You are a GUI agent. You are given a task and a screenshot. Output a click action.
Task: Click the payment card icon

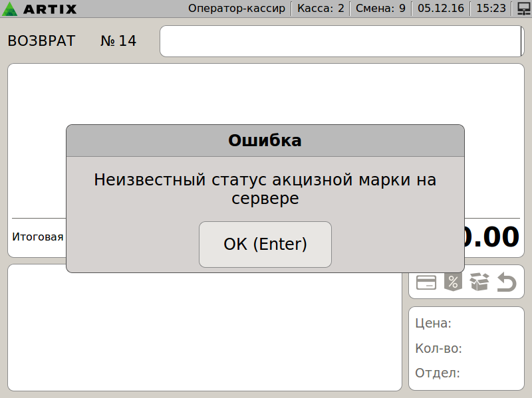(x=426, y=282)
